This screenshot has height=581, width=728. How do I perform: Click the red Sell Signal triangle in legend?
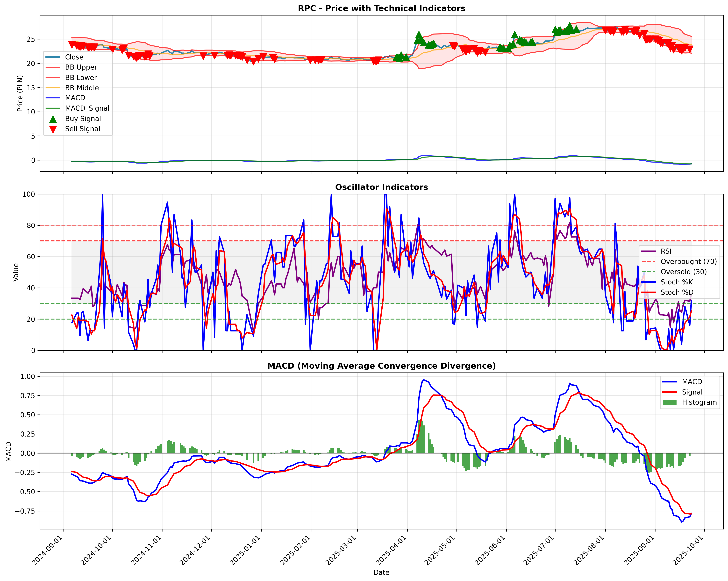pos(53,129)
